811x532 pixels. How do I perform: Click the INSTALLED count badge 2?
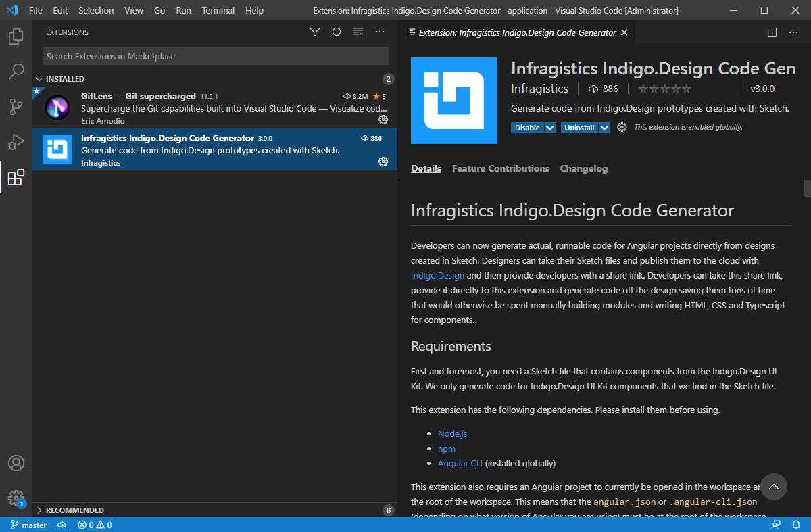click(x=388, y=79)
